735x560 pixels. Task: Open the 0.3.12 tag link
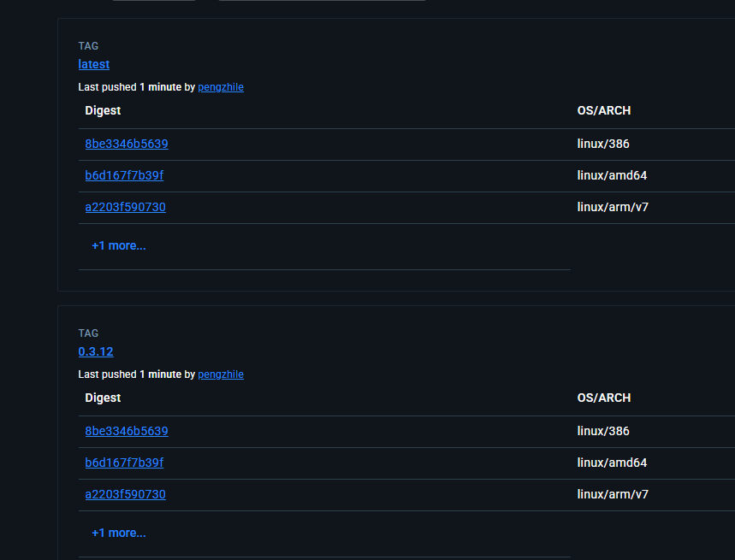tap(96, 351)
